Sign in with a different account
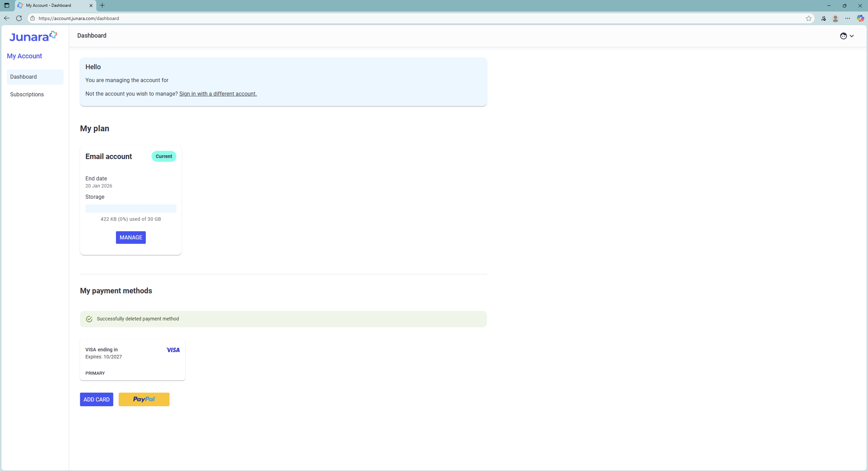Image resolution: width=868 pixels, height=472 pixels. (218, 94)
